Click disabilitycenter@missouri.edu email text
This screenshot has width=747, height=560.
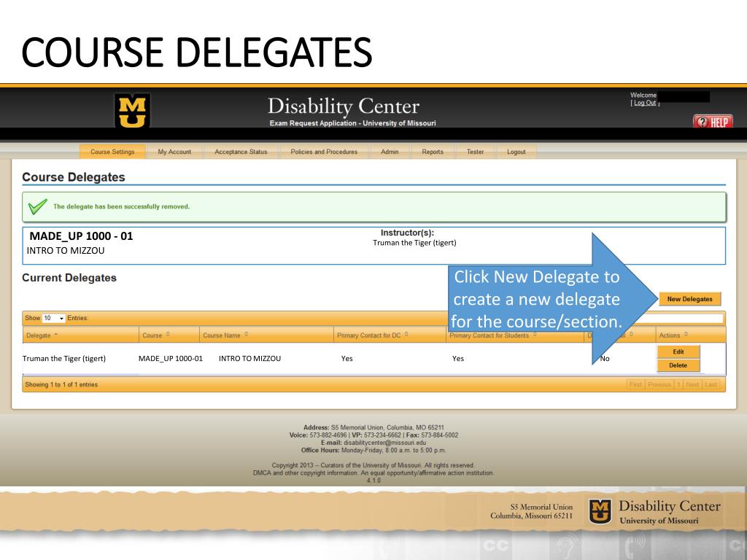[x=385, y=443]
